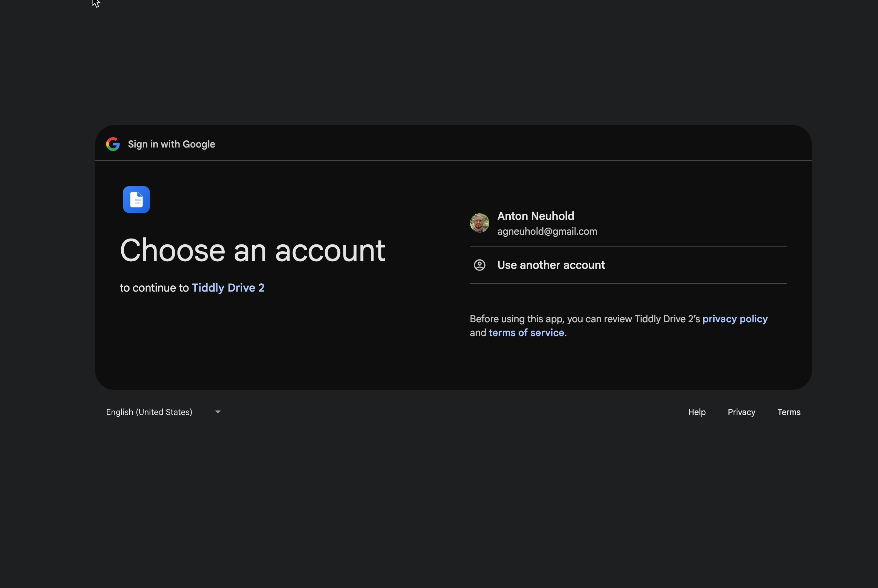The image size is (878, 588).
Task: Open the terms of service link
Action: (526, 333)
